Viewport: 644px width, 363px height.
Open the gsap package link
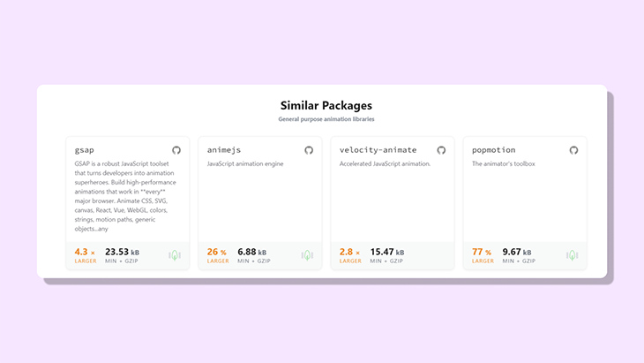85,150
